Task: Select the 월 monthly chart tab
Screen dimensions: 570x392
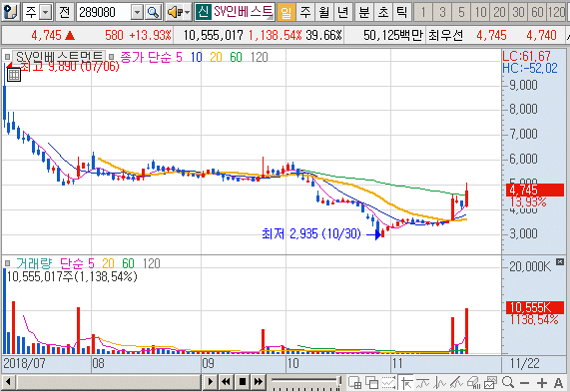Action: click(x=323, y=12)
